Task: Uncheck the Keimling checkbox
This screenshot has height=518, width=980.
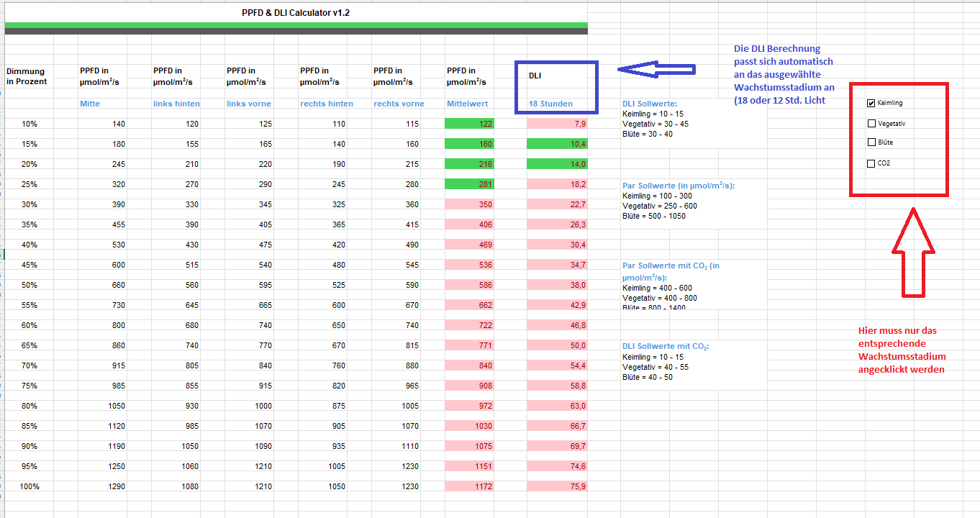Action: [x=872, y=103]
